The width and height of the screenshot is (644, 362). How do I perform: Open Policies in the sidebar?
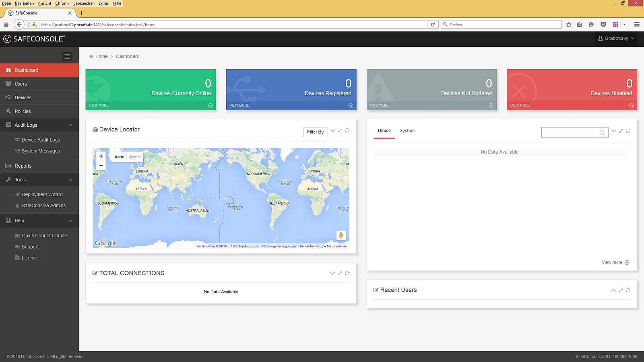click(23, 111)
